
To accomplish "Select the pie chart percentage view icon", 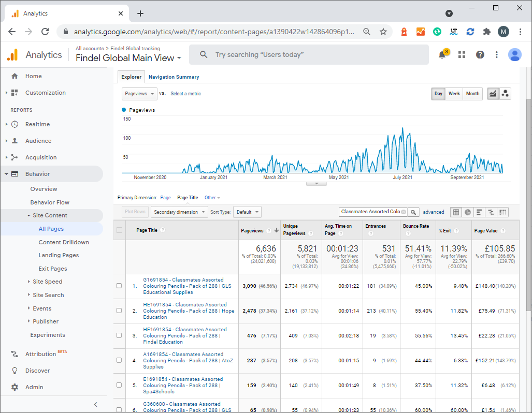I will [x=468, y=212].
